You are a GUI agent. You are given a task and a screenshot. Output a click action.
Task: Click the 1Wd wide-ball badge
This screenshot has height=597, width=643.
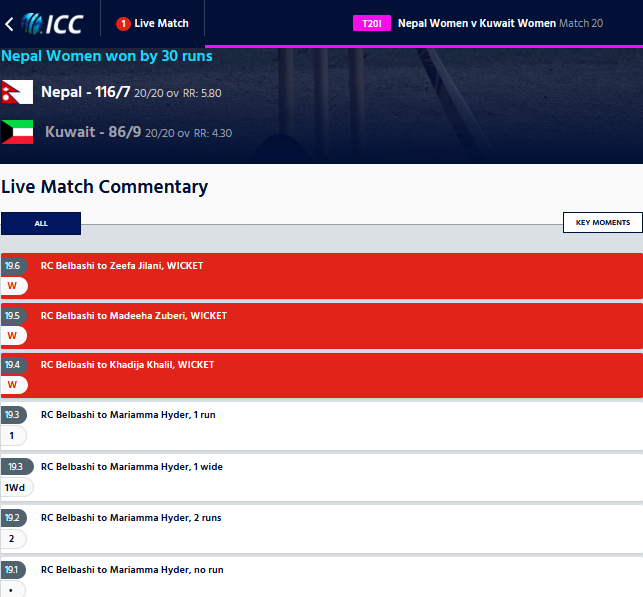point(16,488)
